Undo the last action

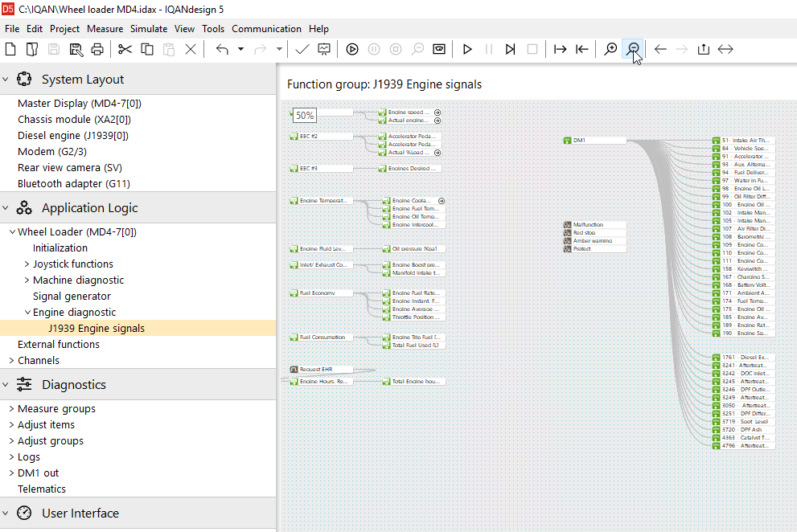(222, 49)
